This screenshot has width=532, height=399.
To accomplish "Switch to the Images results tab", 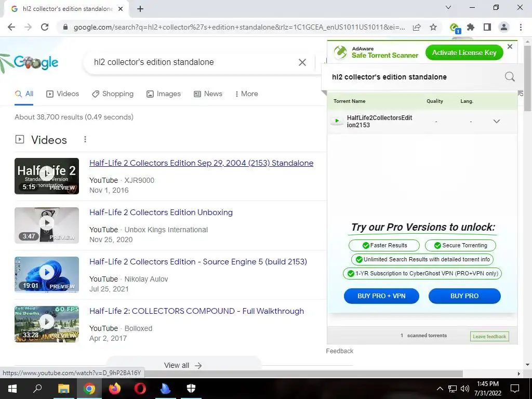I will tap(164, 94).
